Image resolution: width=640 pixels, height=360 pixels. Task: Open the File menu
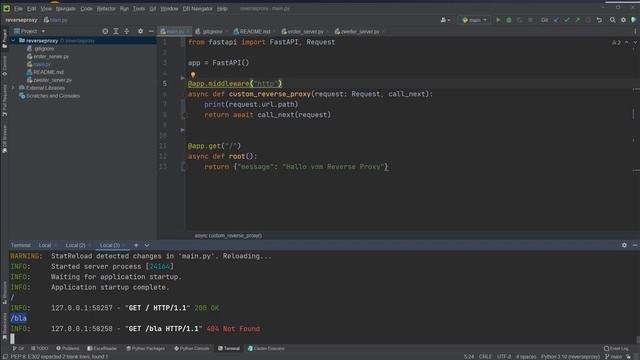[x=18, y=9]
